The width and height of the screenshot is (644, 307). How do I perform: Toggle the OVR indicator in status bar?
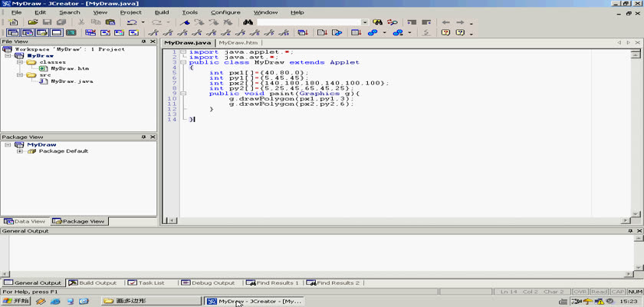580,292
